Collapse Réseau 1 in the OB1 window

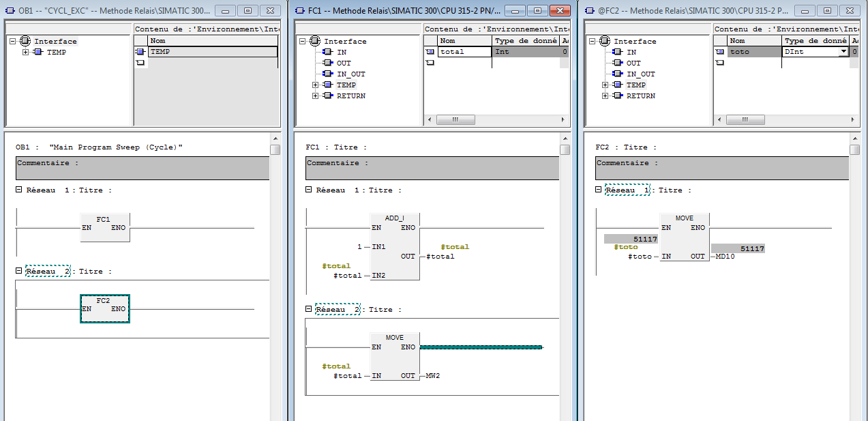pos(20,190)
